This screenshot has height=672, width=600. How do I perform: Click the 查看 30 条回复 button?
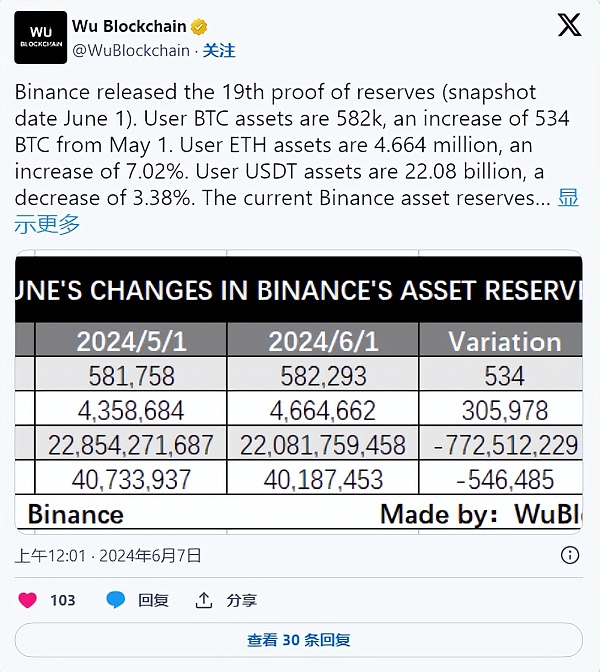[x=299, y=640]
